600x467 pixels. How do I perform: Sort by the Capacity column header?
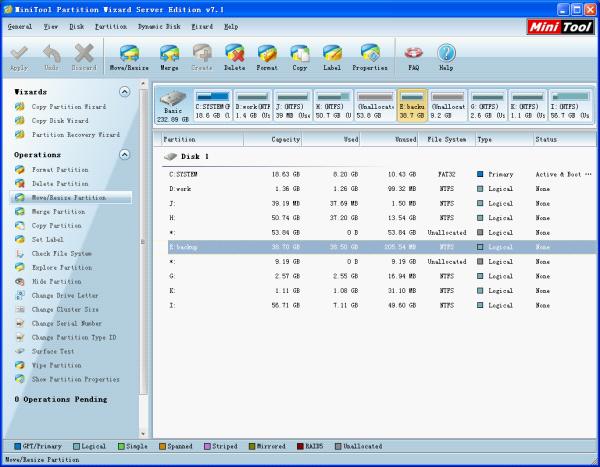[273, 139]
